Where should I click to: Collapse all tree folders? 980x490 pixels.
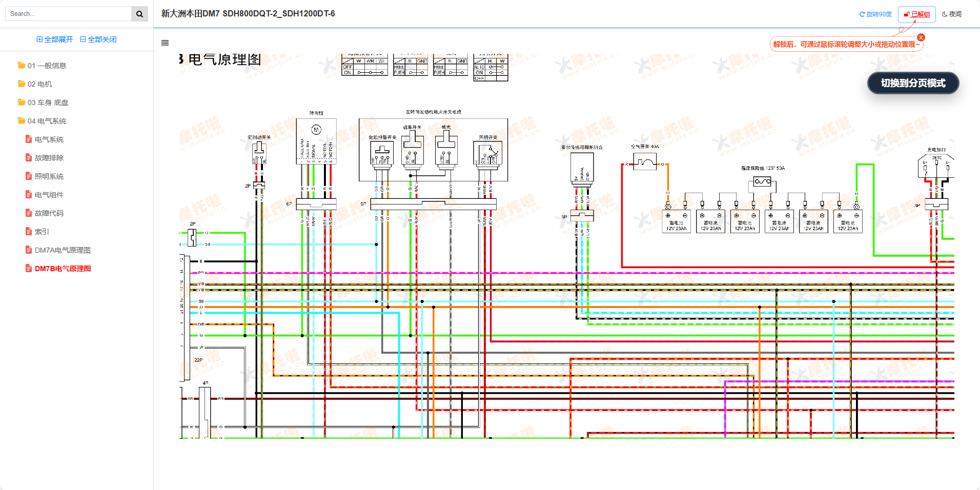tap(98, 39)
